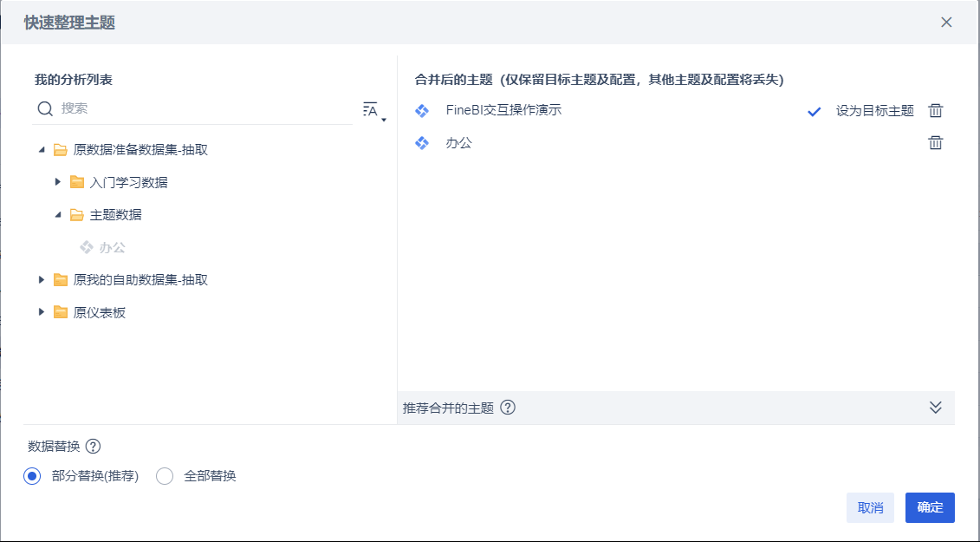Select 原仪表板 folder in tree
Viewport: 980px width, 542px height.
point(99,312)
